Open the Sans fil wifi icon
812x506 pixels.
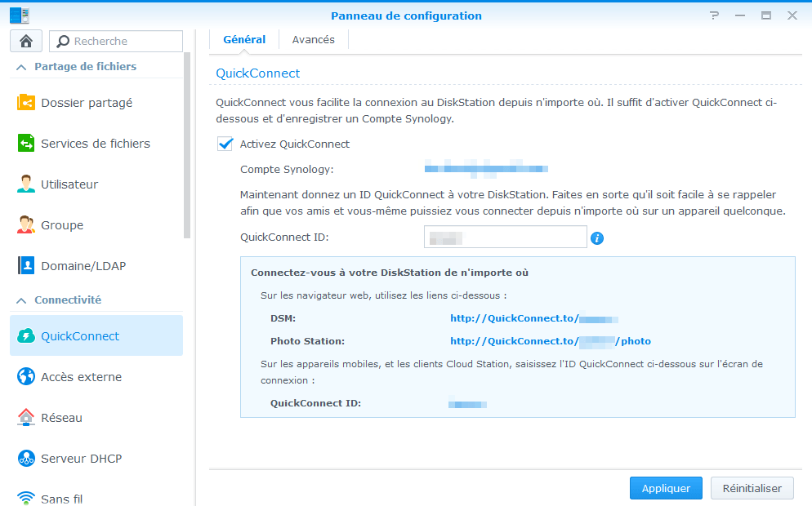pos(26,498)
